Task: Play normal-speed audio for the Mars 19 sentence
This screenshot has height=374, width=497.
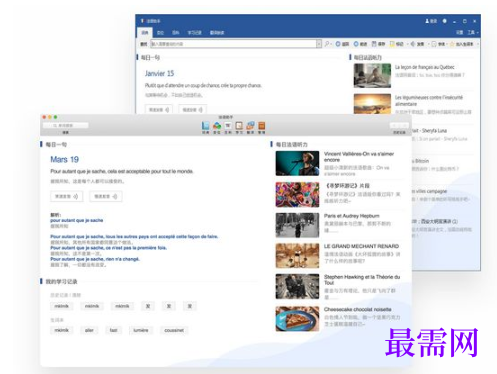Action: 67,196
